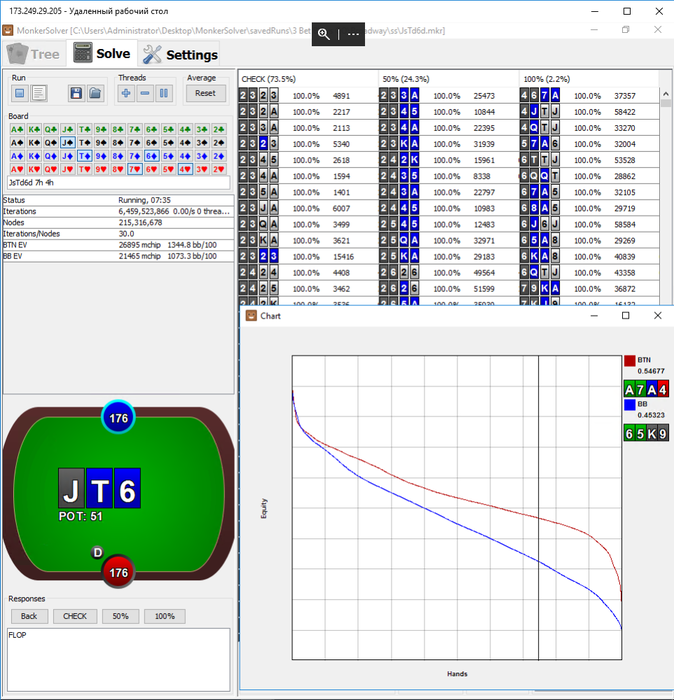The height and width of the screenshot is (700, 674).
Task: Open the run log document icon
Action: [x=39, y=93]
